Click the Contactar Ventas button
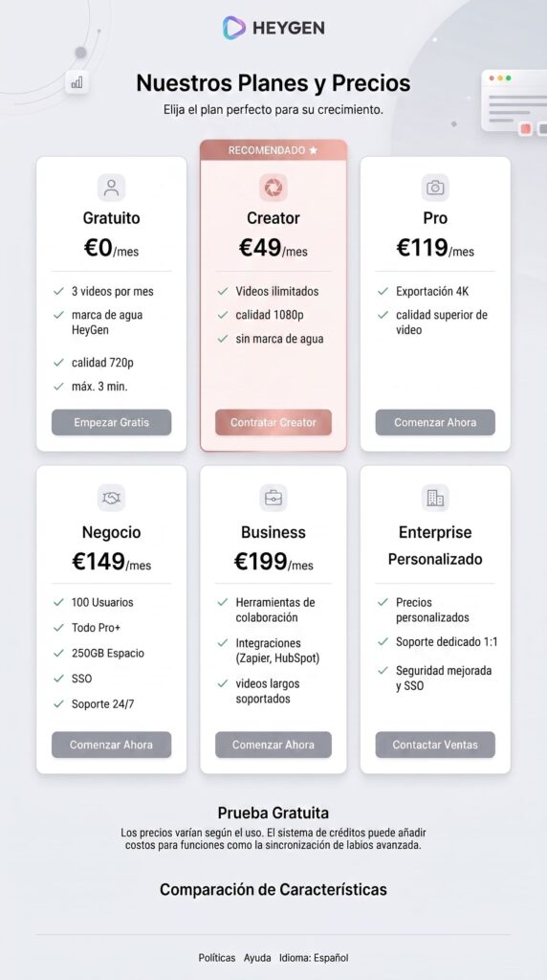 [435, 745]
